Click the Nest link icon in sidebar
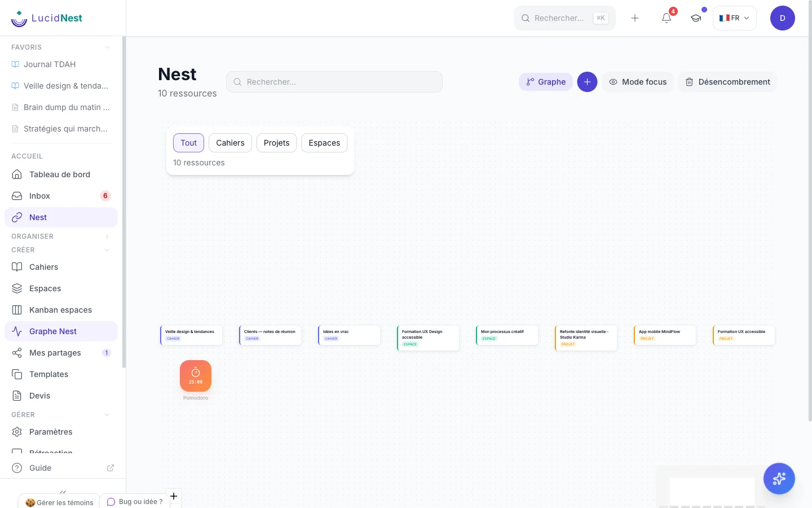Image resolution: width=812 pixels, height=508 pixels. click(x=17, y=217)
